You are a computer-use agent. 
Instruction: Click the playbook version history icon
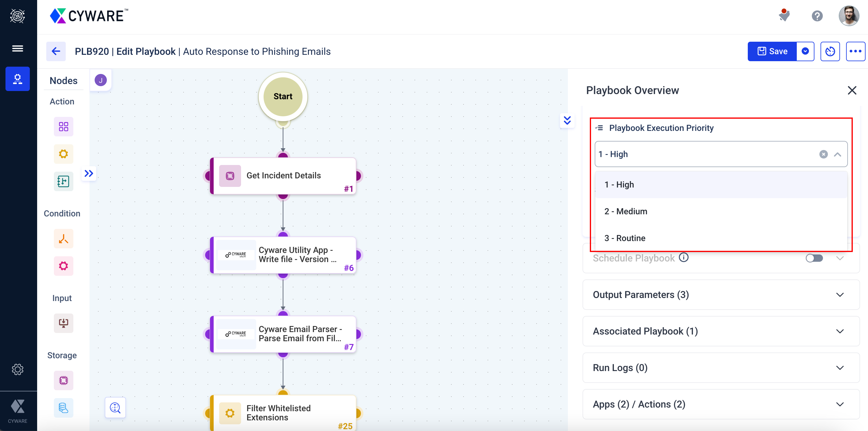click(x=830, y=51)
